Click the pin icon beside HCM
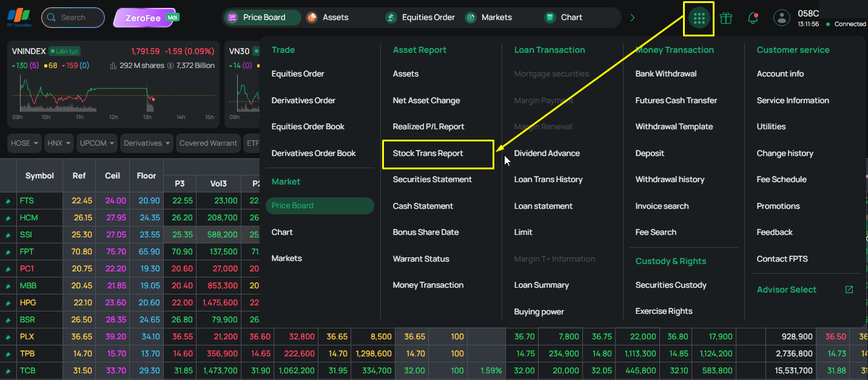This screenshot has height=380, width=868. coord(8,218)
